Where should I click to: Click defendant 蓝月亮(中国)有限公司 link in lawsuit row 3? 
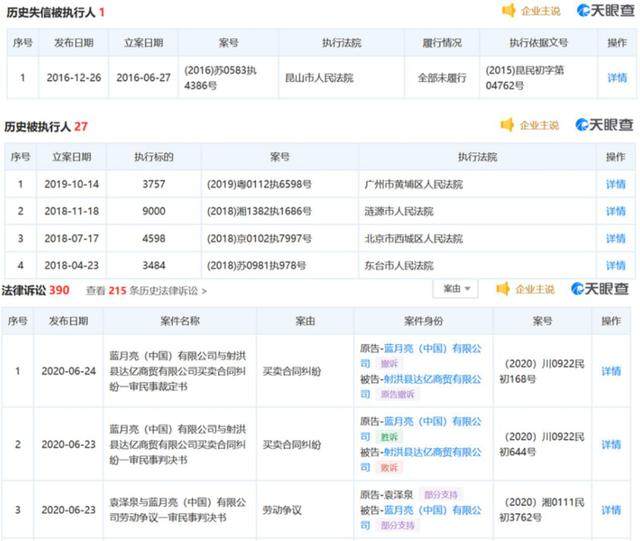point(432,510)
